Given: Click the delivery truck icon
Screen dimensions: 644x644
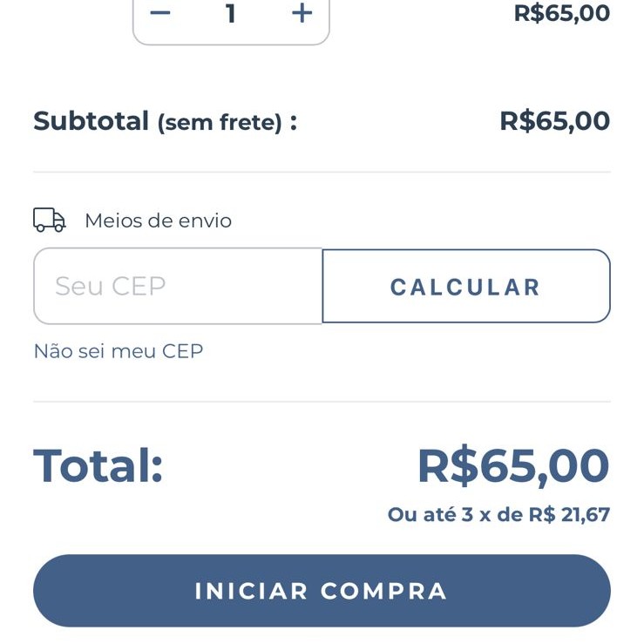Looking at the screenshot, I should click(50, 220).
